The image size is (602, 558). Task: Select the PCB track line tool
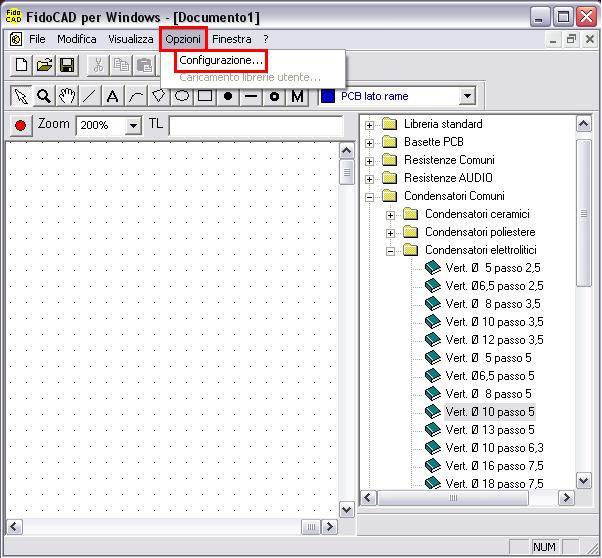click(251, 96)
